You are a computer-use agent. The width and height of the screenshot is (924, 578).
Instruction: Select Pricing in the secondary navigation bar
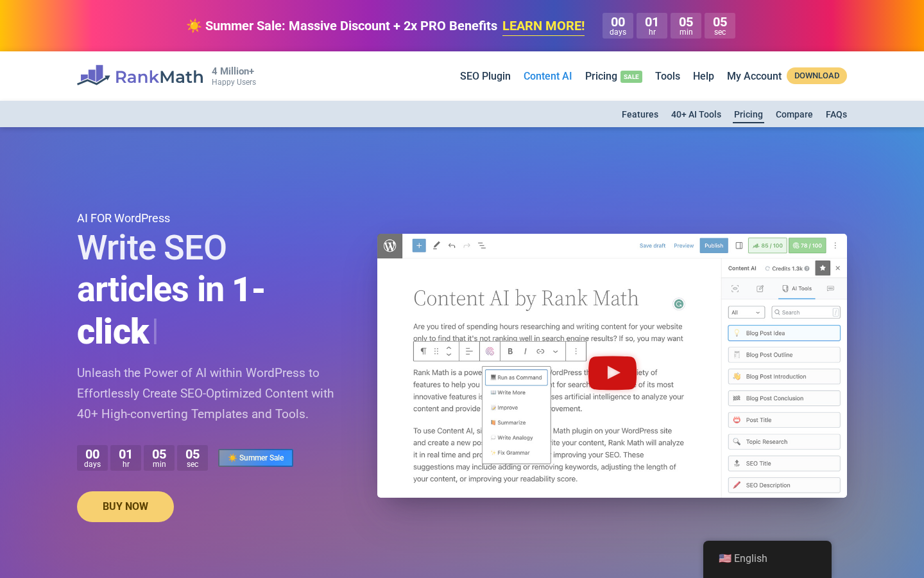[x=748, y=114]
